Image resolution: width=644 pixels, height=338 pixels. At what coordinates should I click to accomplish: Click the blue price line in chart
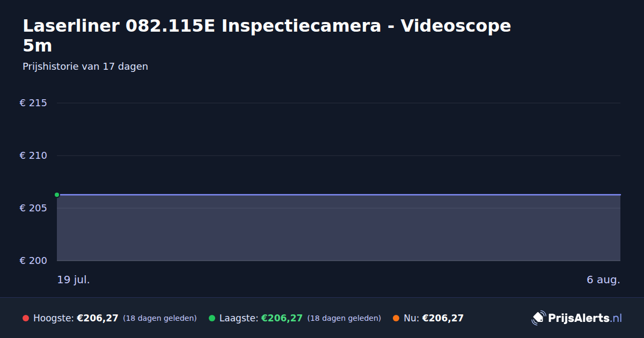(339, 195)
